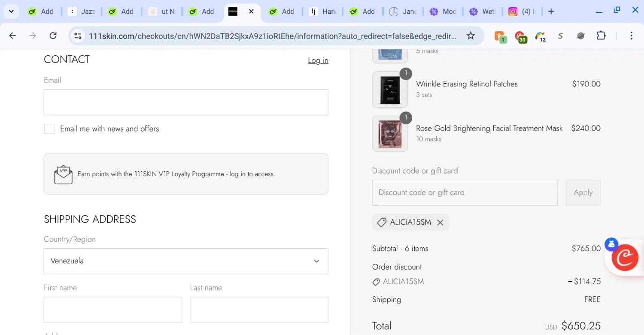Close the active 111SKIN checkout tab
Viewport: 644px width, 335px height.
coord(252,12)
